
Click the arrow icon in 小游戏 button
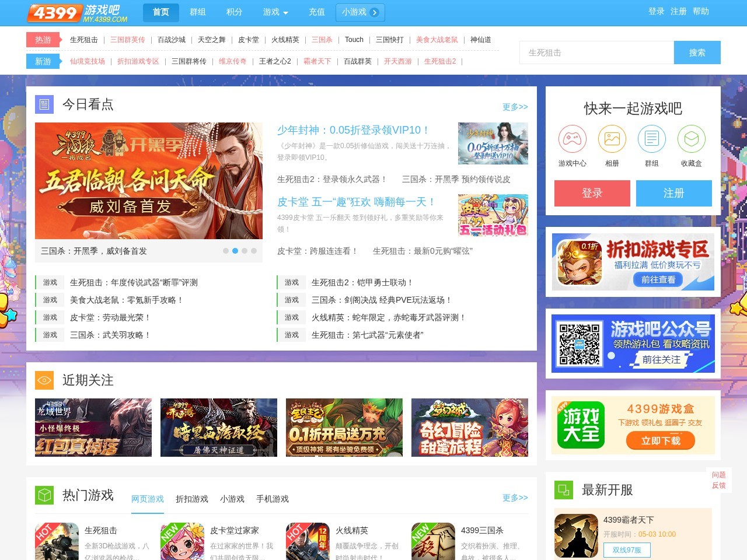tap(375, 12)
